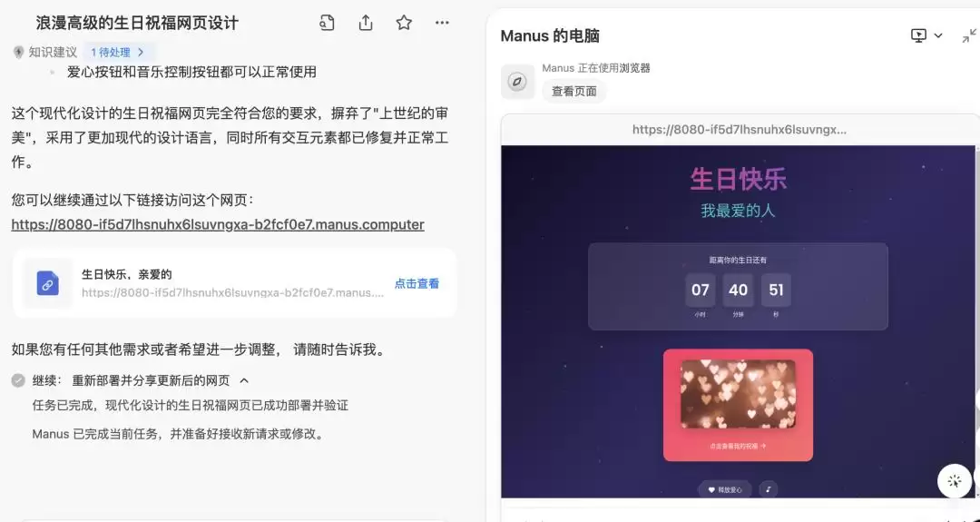
Task: Click the blue link file icon
Action: point(47,283)
